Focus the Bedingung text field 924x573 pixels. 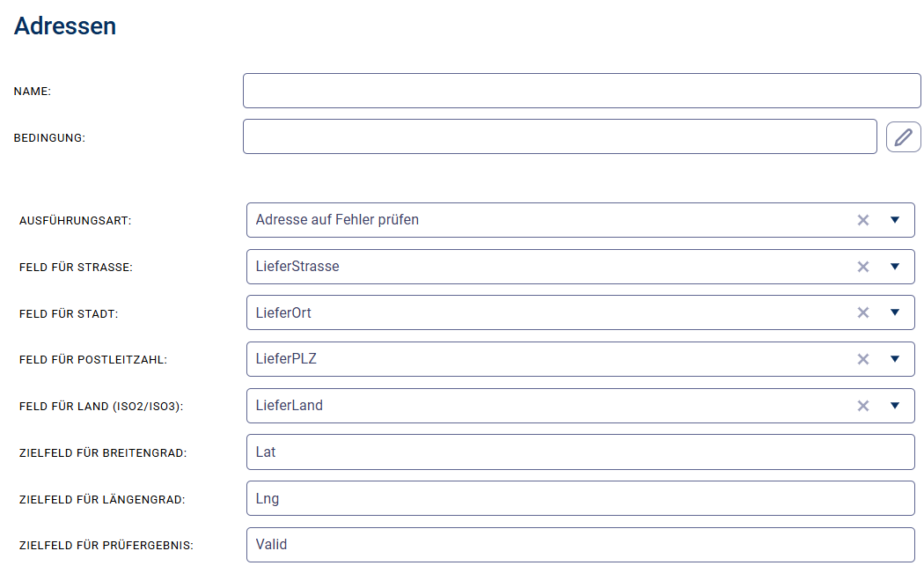tap(560, 136)
